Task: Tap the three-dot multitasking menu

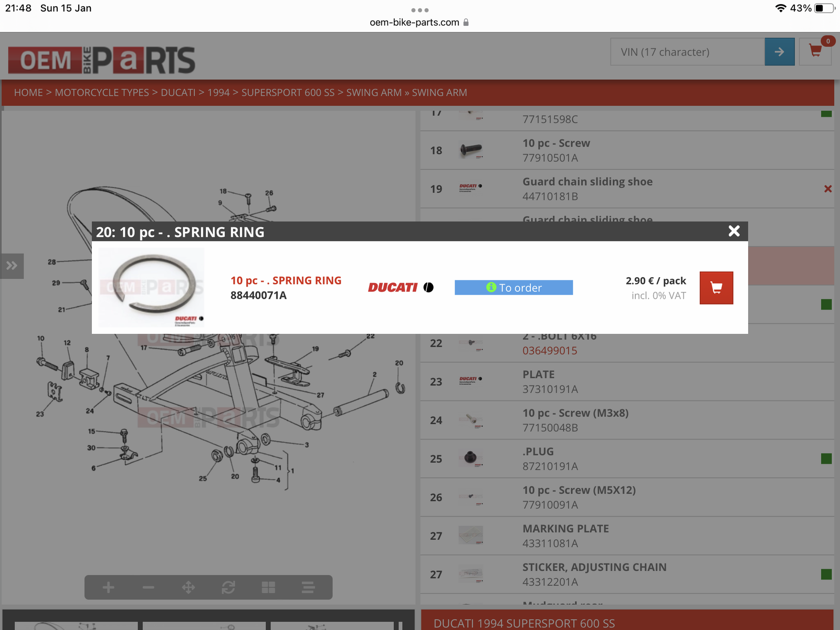Action: (420, 10)
